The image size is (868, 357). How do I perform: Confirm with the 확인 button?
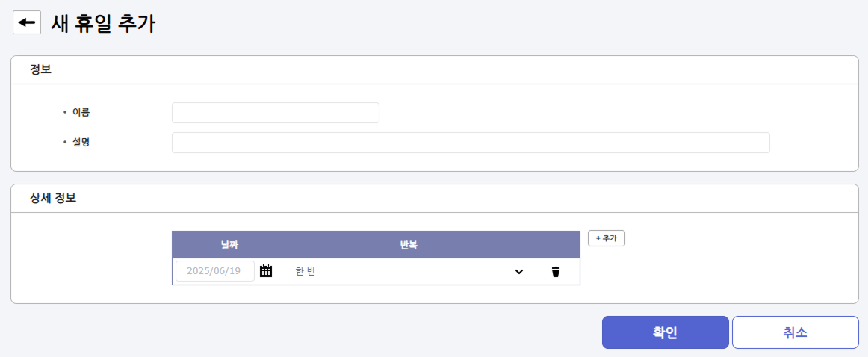pyautogui.click(x=665, y=332)
